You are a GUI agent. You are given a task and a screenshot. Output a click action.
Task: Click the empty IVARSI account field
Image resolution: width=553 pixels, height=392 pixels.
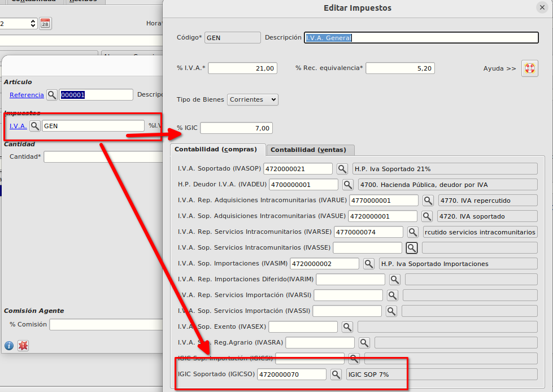[x=349, y=295]
